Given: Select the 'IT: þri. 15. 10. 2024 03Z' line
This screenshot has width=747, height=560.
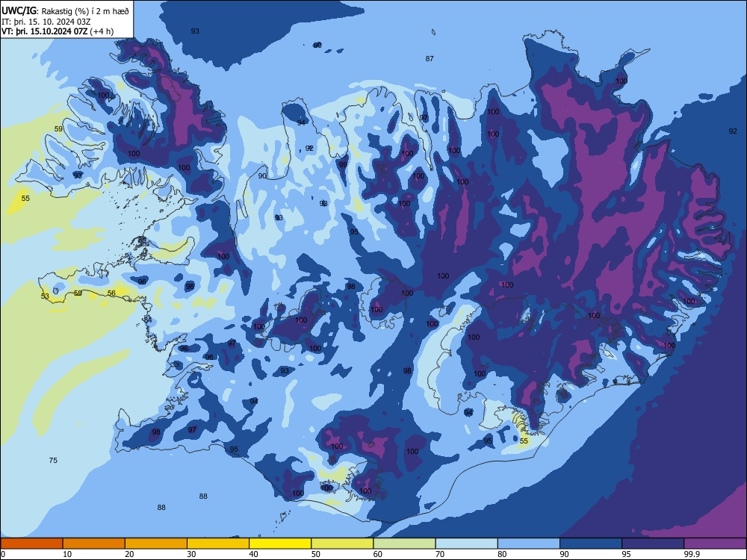Looking at the screenshot, I should 46,22.
